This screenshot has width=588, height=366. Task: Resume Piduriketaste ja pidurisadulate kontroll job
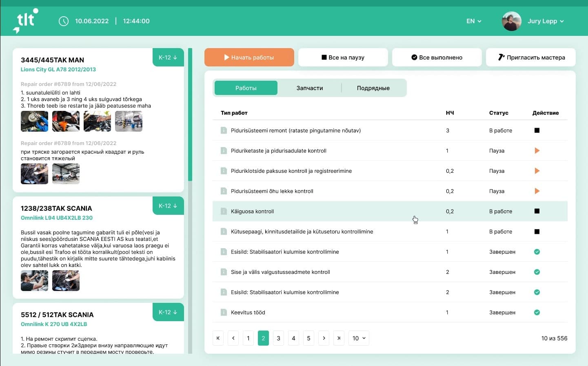(x=537, y=151)
